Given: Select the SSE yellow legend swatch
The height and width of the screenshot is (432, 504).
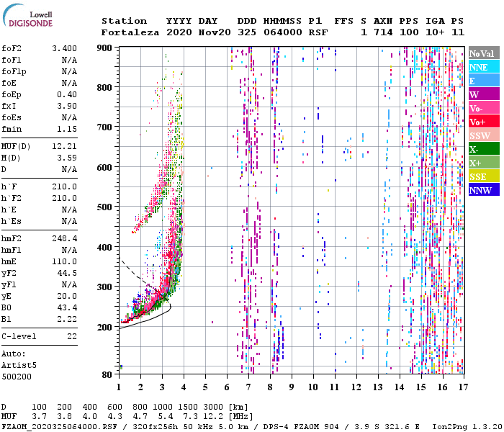Looking at the screenshot, I should 484,176.
